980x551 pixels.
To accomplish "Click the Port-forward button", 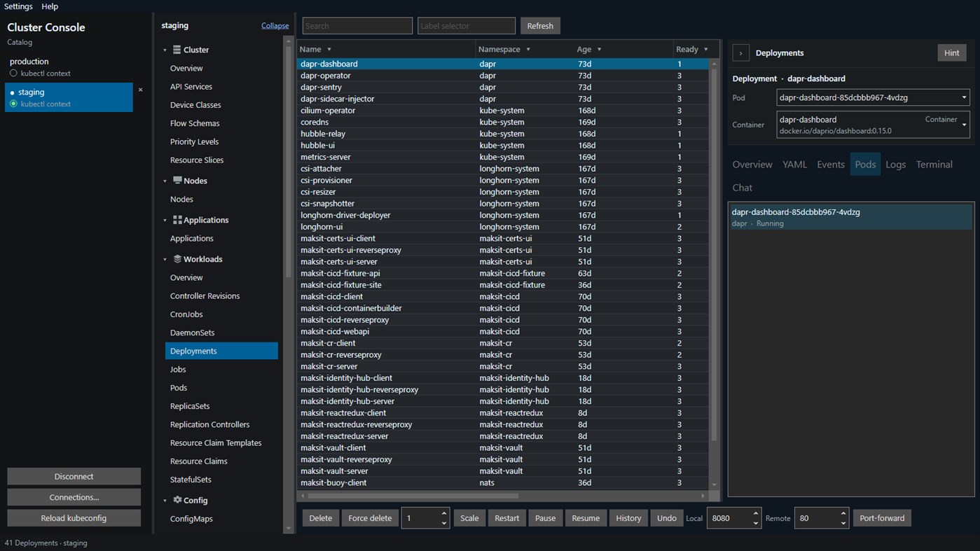I will (x=882, y=518).
